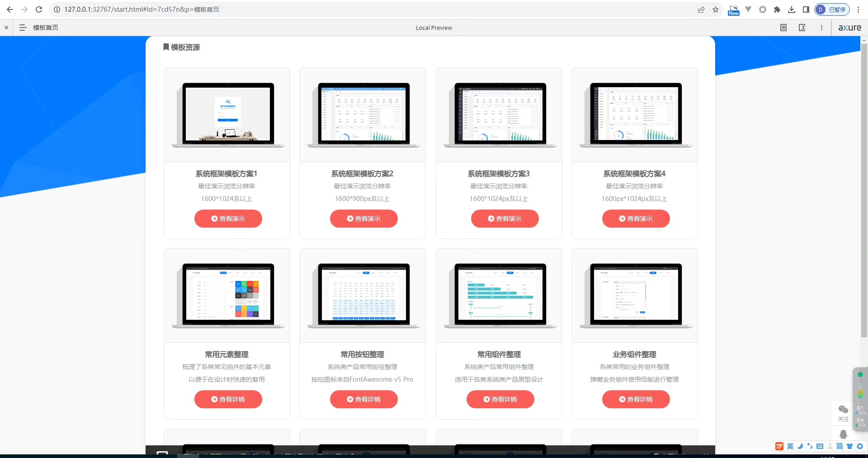Image resolution: width=868 pixels, height=458 pixels.
Task: Click the page's vertical scrollbar thumb
Action: coord(864,190)
